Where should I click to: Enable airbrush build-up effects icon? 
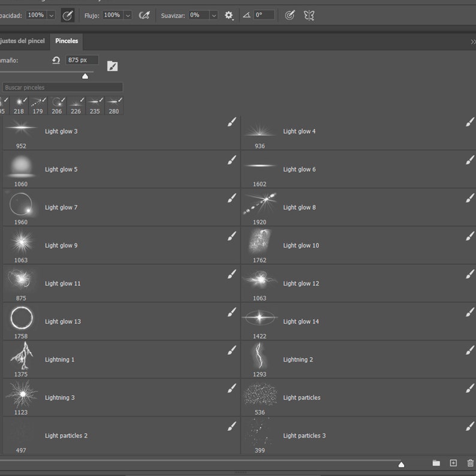pyautogui.click(x=144, y=15)
